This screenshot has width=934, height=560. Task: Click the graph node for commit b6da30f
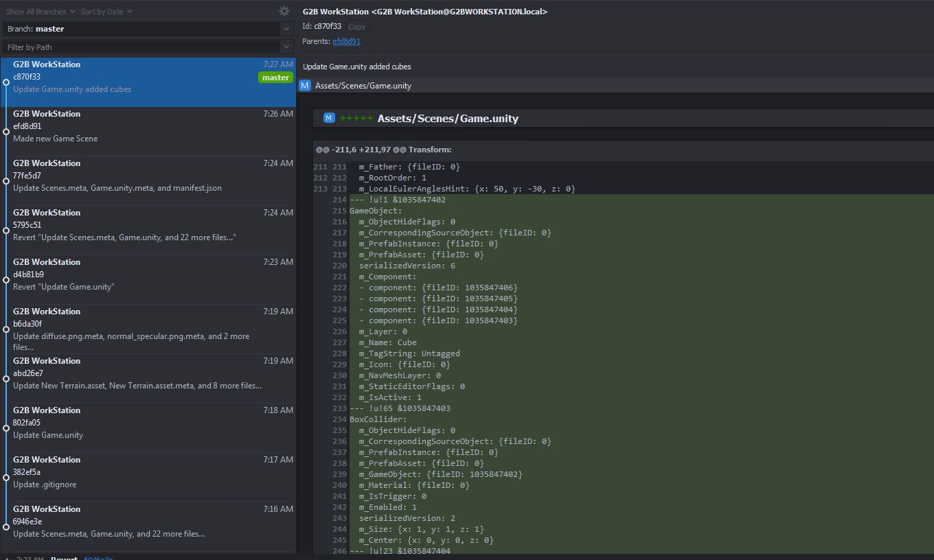tap(6, 329)
